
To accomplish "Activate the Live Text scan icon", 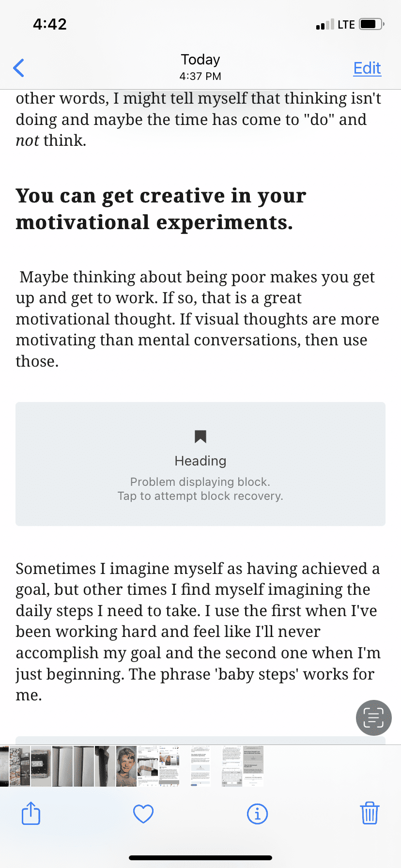I will point(373,718).
